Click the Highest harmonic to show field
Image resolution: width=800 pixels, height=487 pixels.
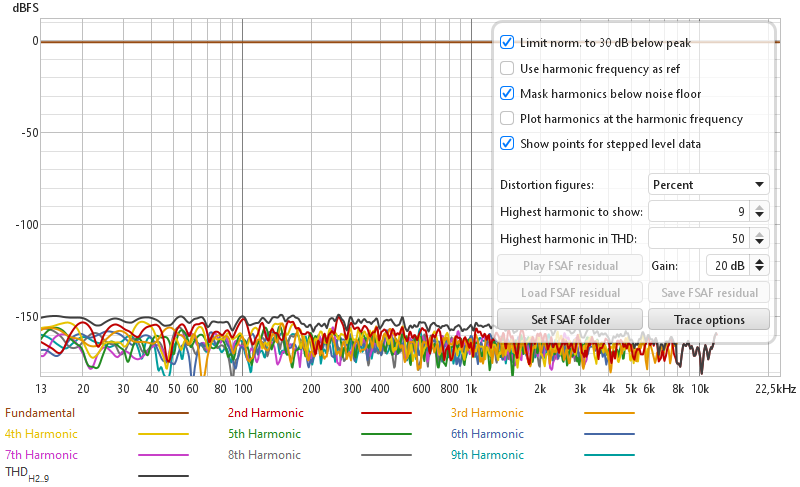click(698, 212)
